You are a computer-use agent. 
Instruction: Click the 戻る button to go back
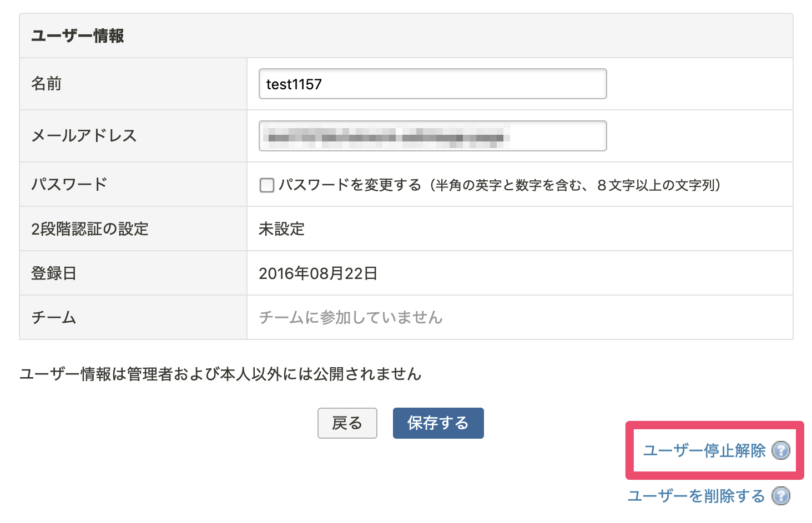pyautogui.click(x=347, y=423)
